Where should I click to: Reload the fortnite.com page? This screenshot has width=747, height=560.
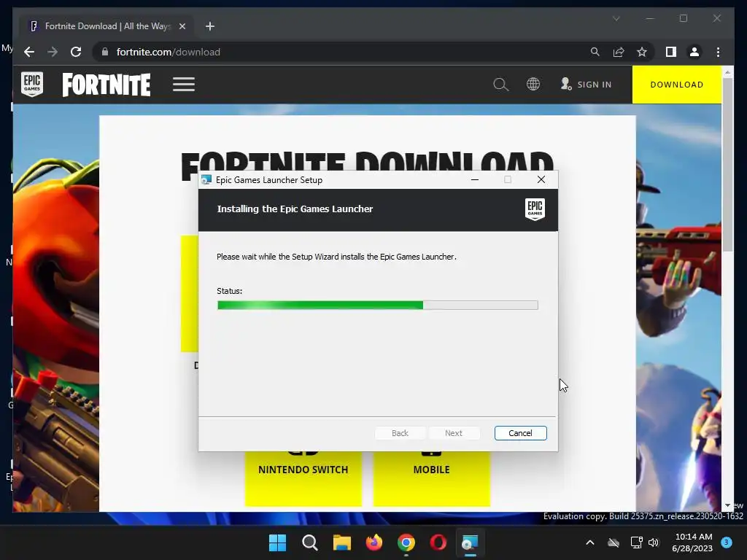(76, 52)
